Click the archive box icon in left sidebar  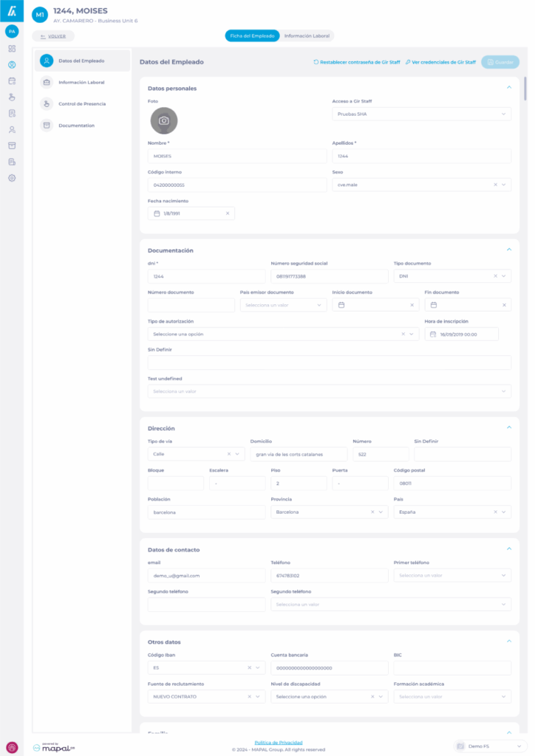[x=12, y=145]
